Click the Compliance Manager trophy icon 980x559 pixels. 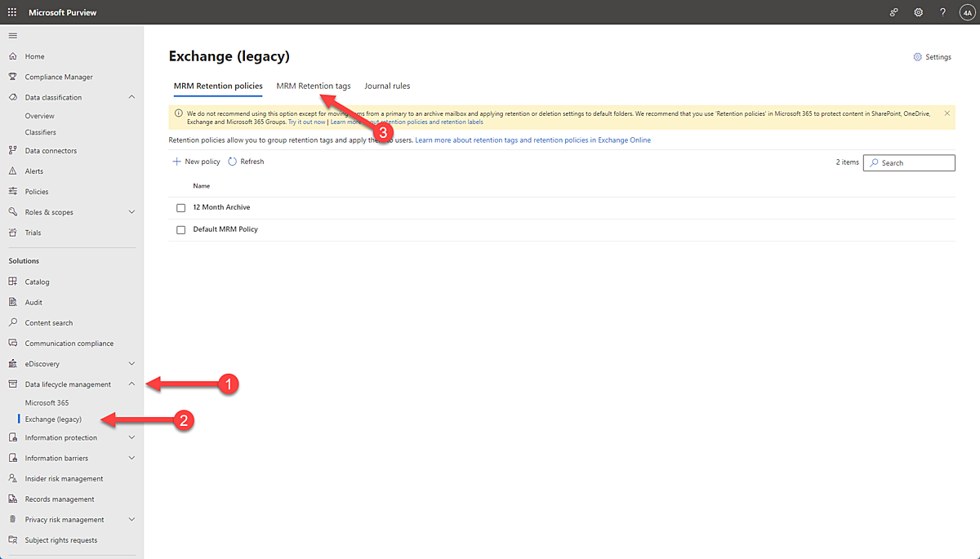[x=12, y=77]
